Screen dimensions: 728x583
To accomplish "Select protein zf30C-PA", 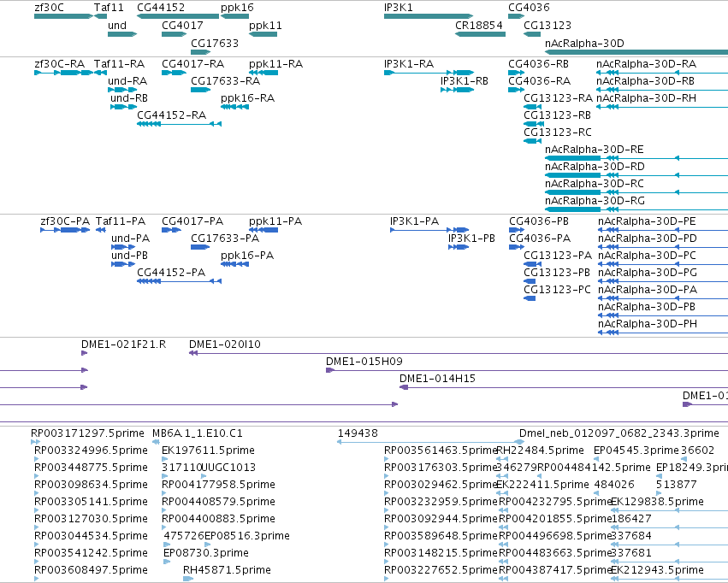I will 66,230.
